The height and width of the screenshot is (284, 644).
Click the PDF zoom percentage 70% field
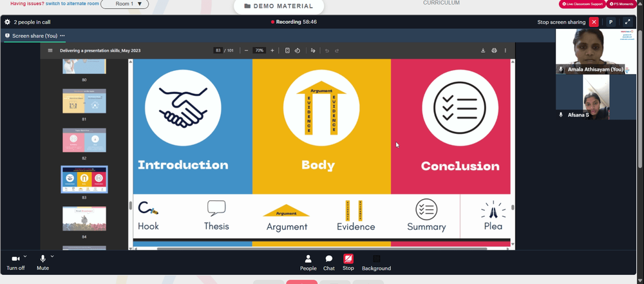point(259,50)
